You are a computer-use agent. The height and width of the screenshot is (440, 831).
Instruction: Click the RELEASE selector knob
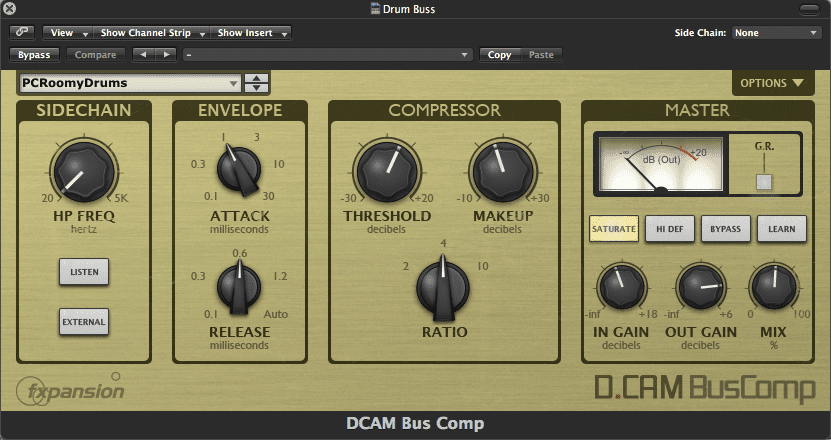[239, 288]
